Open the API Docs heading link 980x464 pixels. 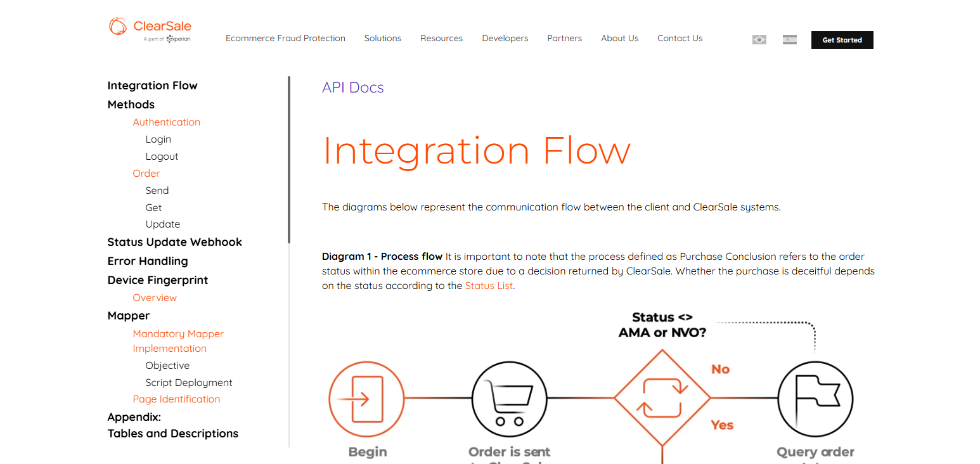coord(353,87)
